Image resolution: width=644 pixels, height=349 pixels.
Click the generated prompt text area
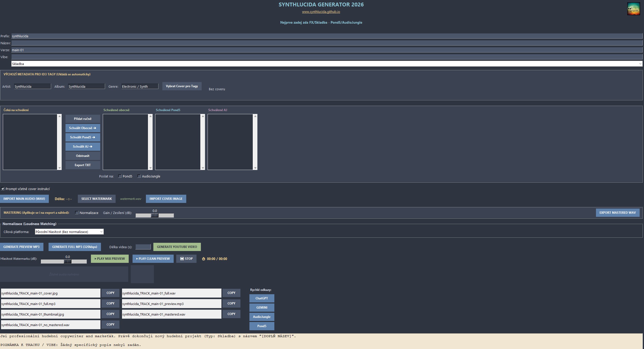(322, 341)
